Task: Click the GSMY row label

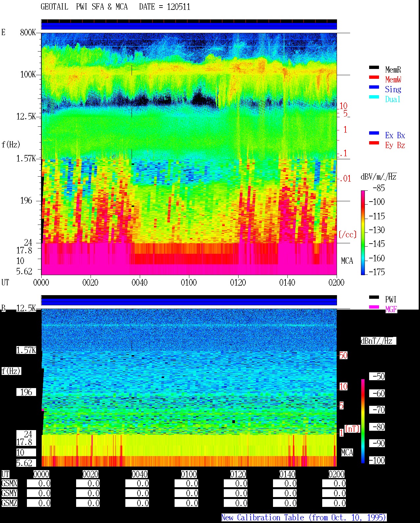Action: [9, 493]
